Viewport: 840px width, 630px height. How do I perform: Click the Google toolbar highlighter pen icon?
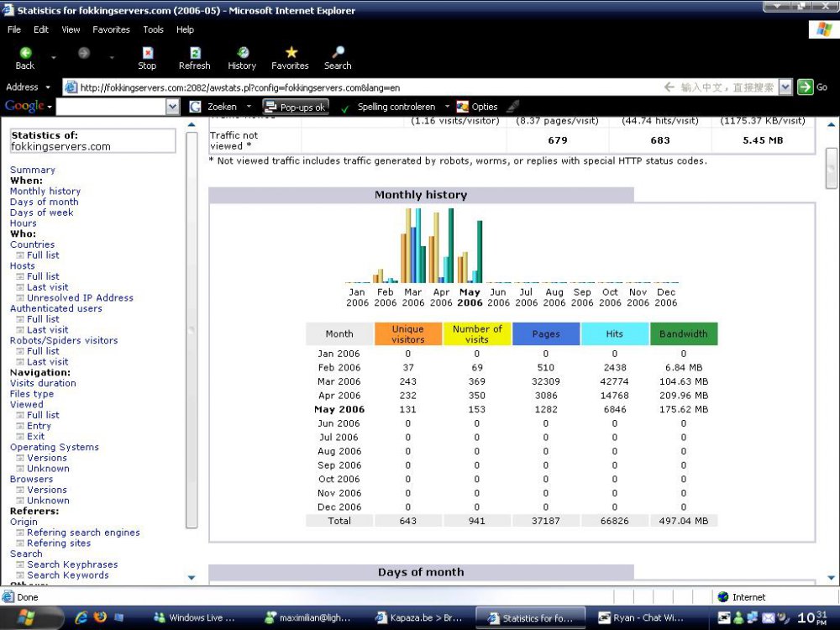tap(512, 107)
